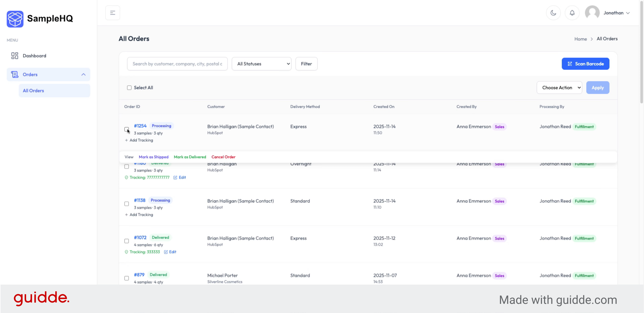Viewport: 644px width, 313px height.
Task: Click Jonathan's profile avatar
Action: click(x=592, y=12)
